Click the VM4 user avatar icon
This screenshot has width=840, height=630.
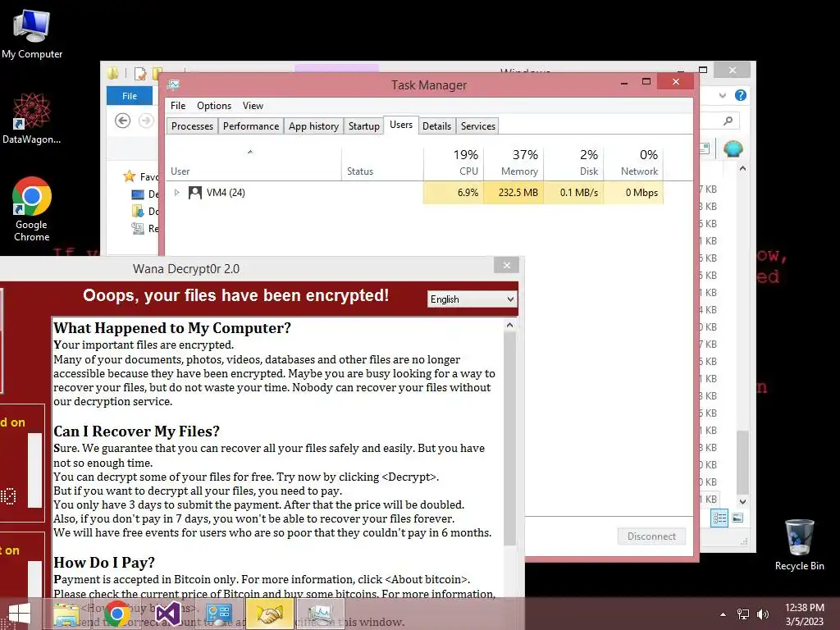pos(195,192)
